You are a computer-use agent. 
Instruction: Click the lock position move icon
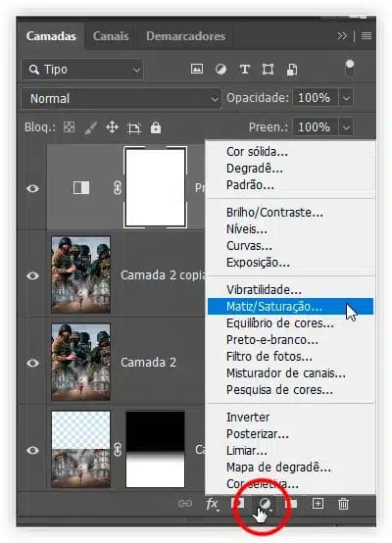coord(112,127)
